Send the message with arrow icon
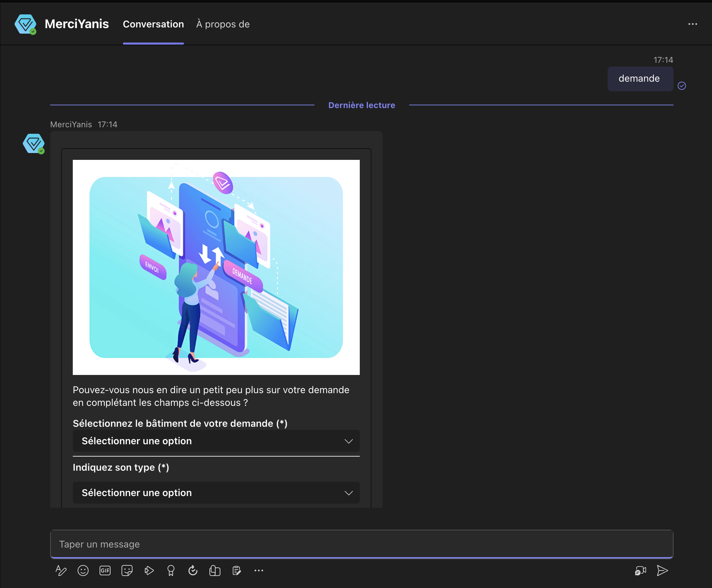This screenshot has height=588, width=712. pos(662,571)
